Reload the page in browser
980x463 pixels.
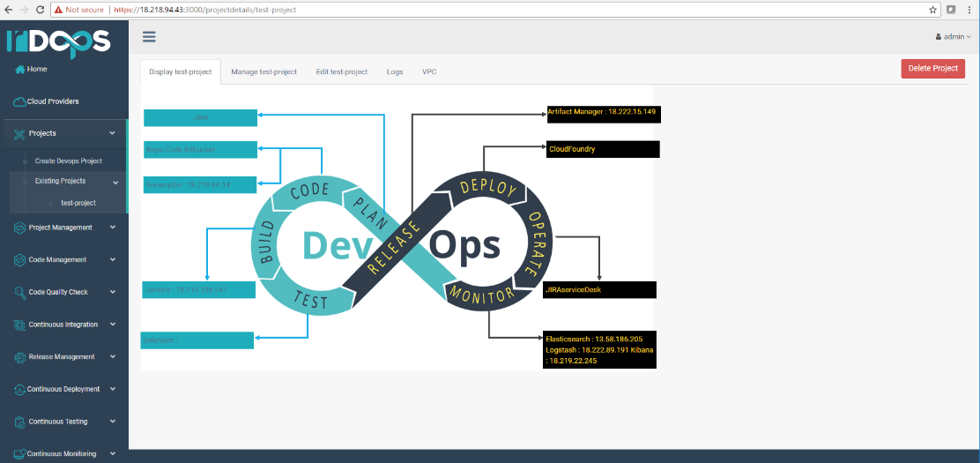click(41, 10)
